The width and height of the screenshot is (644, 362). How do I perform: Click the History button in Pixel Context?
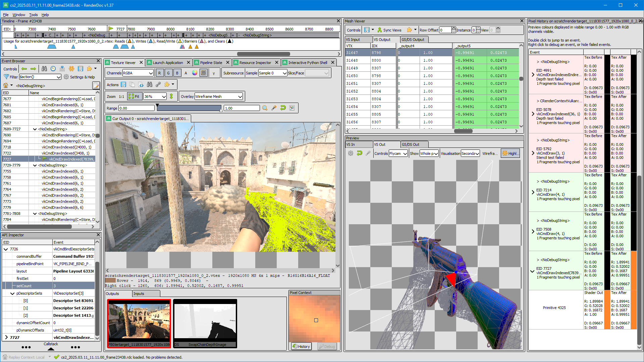pos(301,346)
